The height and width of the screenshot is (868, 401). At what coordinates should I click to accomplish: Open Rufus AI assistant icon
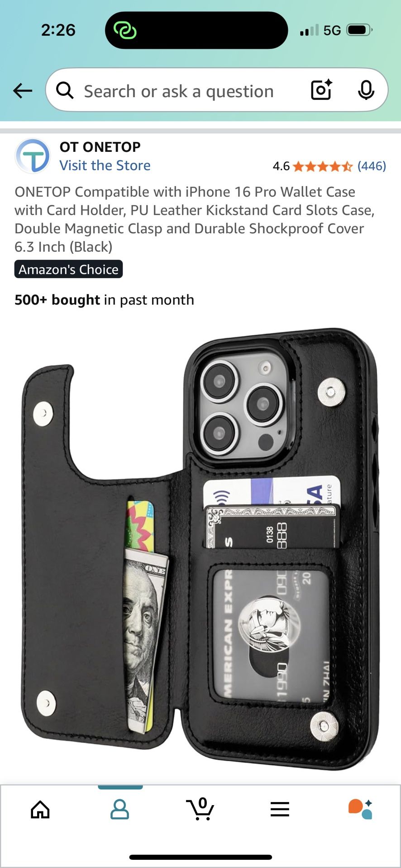point(360,809)
